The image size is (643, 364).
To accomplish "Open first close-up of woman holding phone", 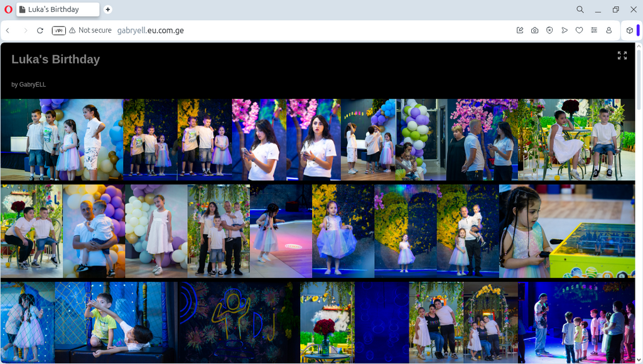I will click(x=259, y=140).
